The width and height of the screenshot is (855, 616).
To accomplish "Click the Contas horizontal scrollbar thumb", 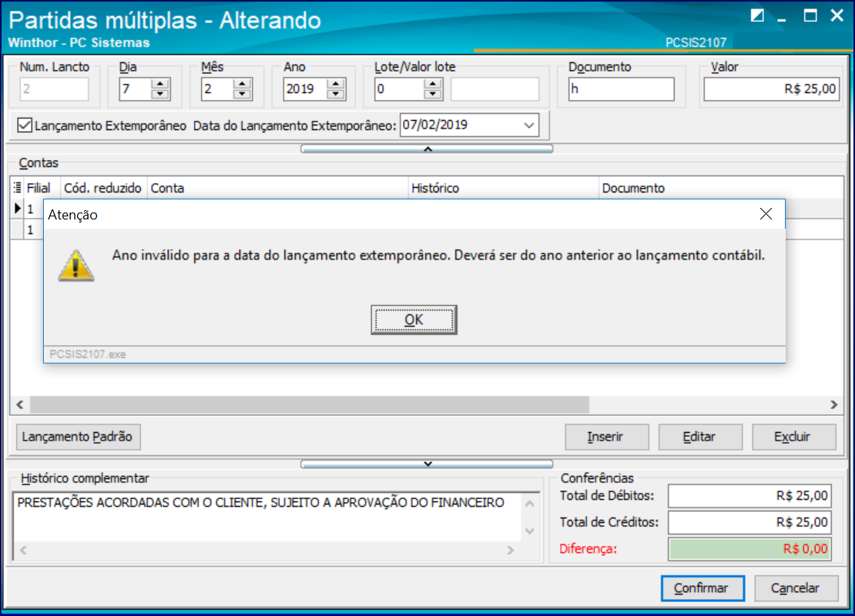I will tap(310, 404).
